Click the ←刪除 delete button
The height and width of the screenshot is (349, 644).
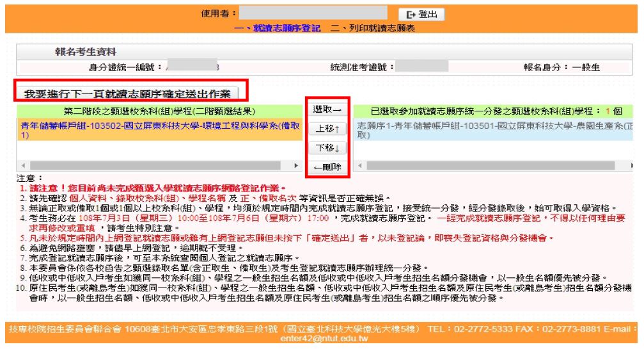[x=327, y=167]
